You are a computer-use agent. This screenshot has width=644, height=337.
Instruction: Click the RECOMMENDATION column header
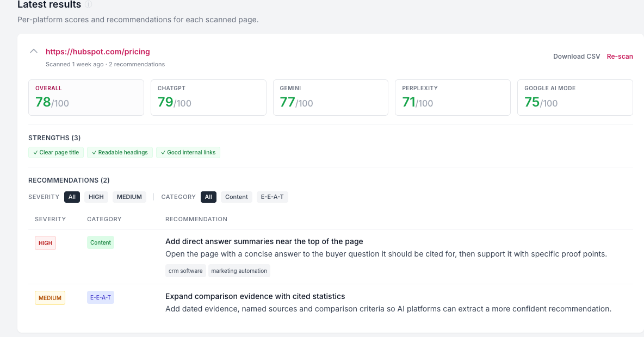coord(196,219)
